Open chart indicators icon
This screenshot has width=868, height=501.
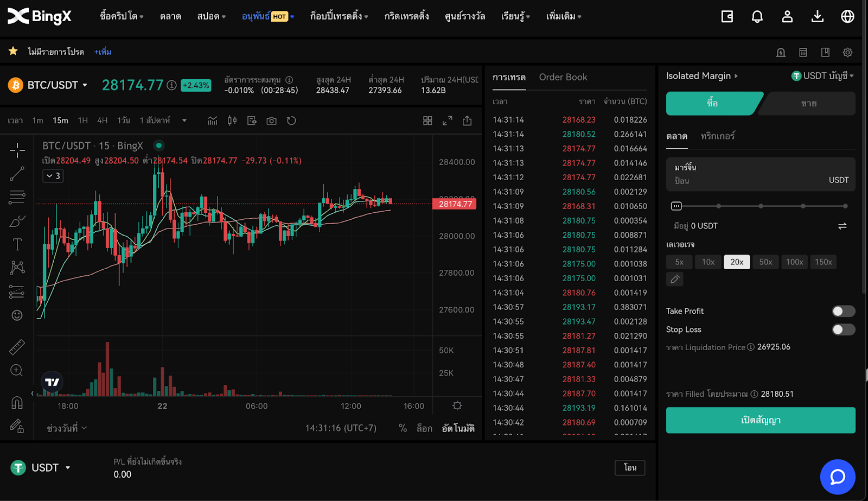tap(212, 121)
